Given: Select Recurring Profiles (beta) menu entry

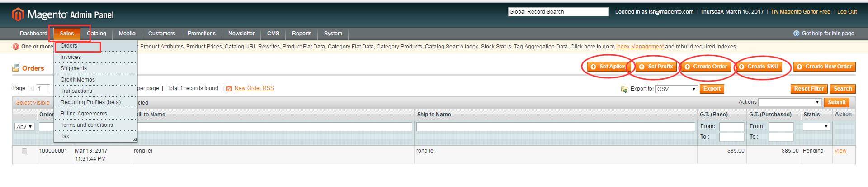Looking at the screenshot, I should 95,102.
